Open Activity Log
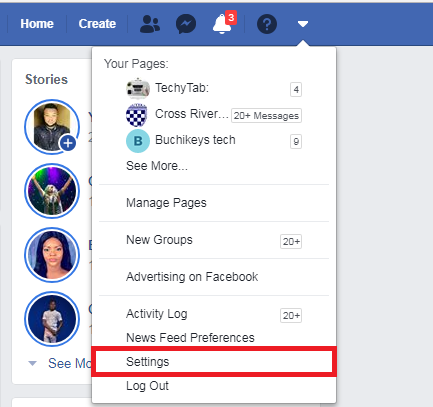The height and width of the screenshot is (407, 433). coord(156,314)
